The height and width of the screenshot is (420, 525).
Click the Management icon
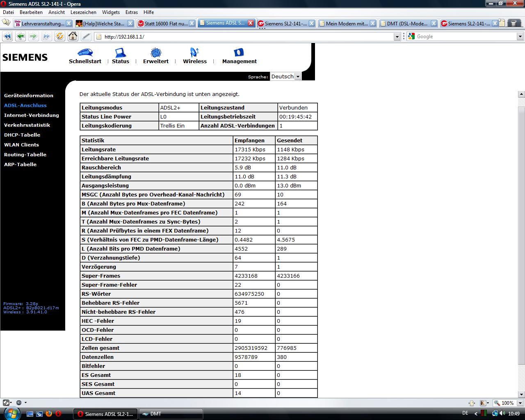point(239,52)
